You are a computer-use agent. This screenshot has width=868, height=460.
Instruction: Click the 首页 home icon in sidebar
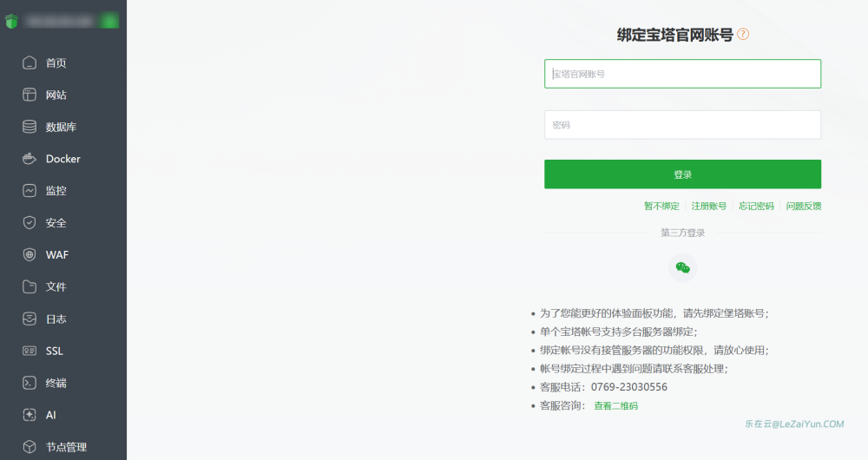point(30,62)
